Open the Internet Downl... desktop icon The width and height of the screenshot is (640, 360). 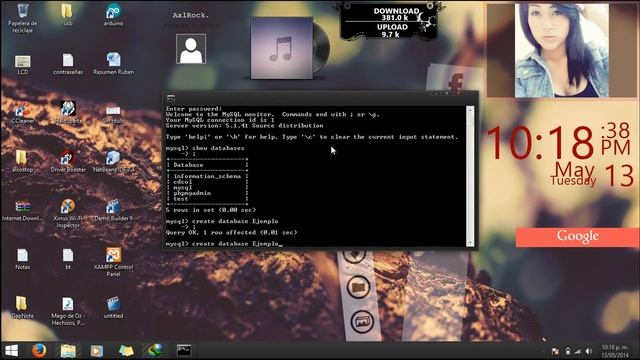[x=22, y=210]
